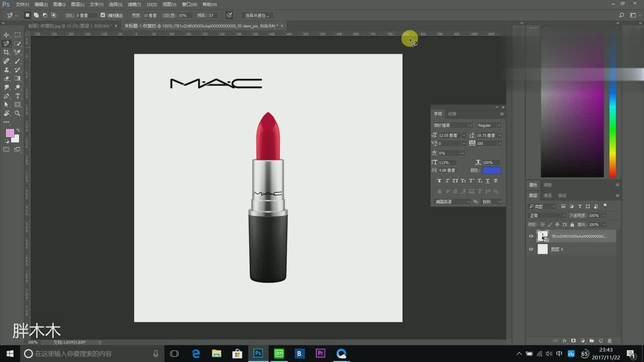Open the 窗口(W) menu
Viewport: 644px width, 362px height.
(x=190, y=5)
